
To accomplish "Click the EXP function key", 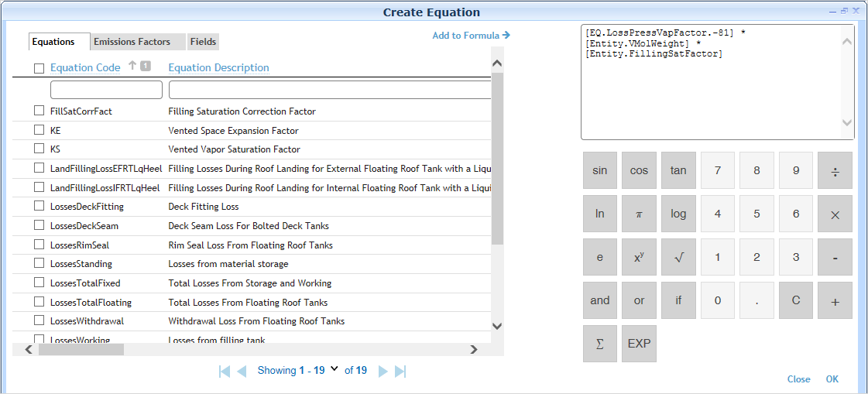I will pos(639,344).
